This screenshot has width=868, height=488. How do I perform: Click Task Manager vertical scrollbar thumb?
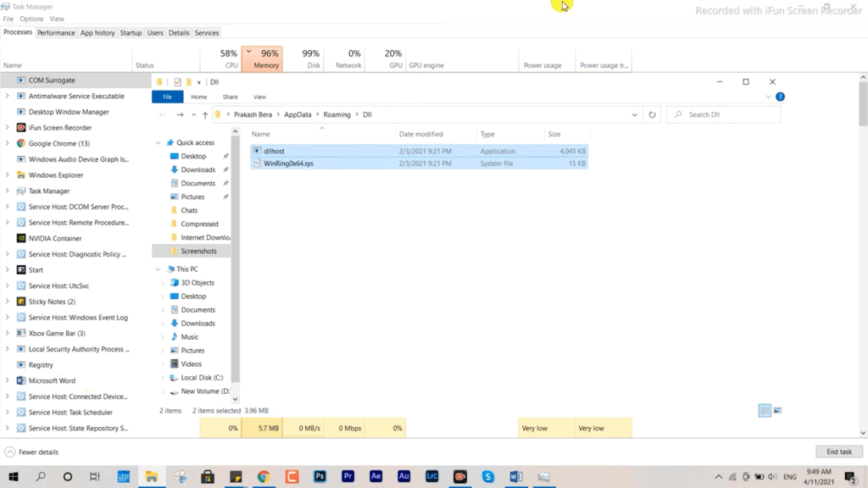tap(864, 103)
